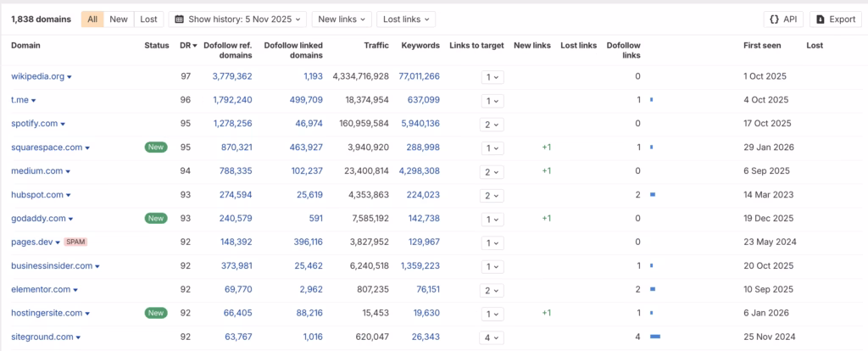Expand the siteground.com caret menu
Viewport: 868px width, 351px height.
(79, 337)
